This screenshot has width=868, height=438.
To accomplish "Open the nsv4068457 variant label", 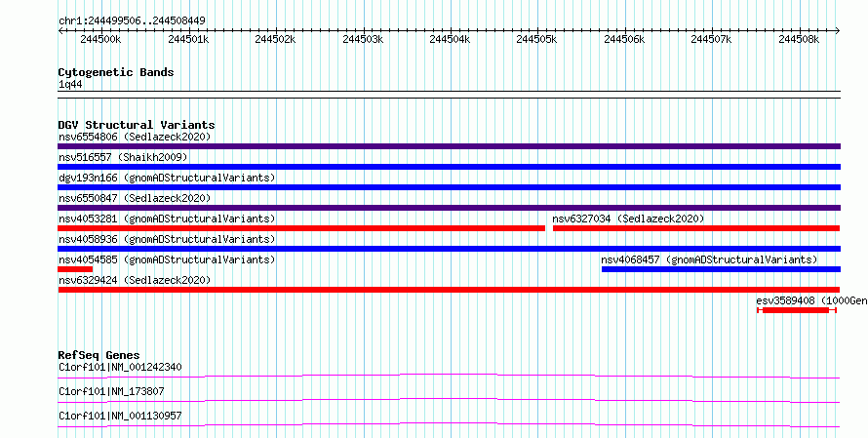I will point(709,259).
